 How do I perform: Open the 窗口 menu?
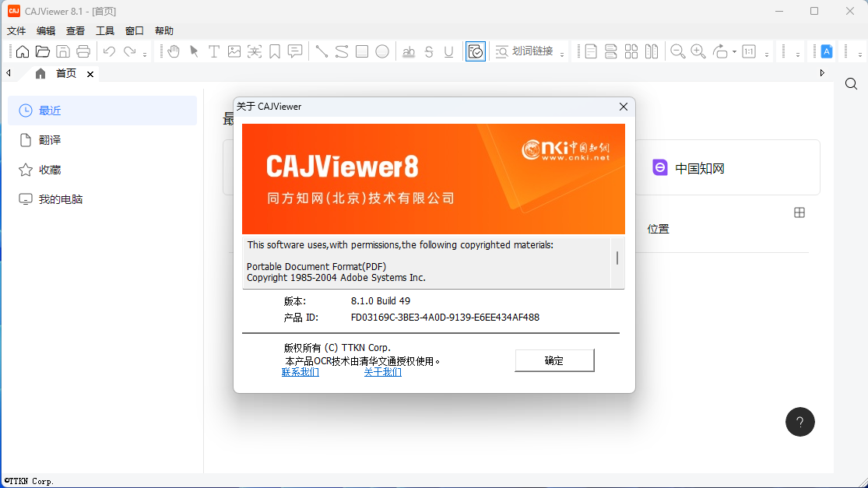[x=135, y=31]
